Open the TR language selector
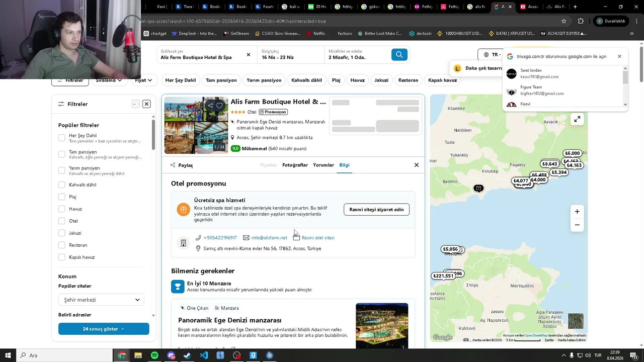This screenshot has height=362, width=644. pos(491,55)
